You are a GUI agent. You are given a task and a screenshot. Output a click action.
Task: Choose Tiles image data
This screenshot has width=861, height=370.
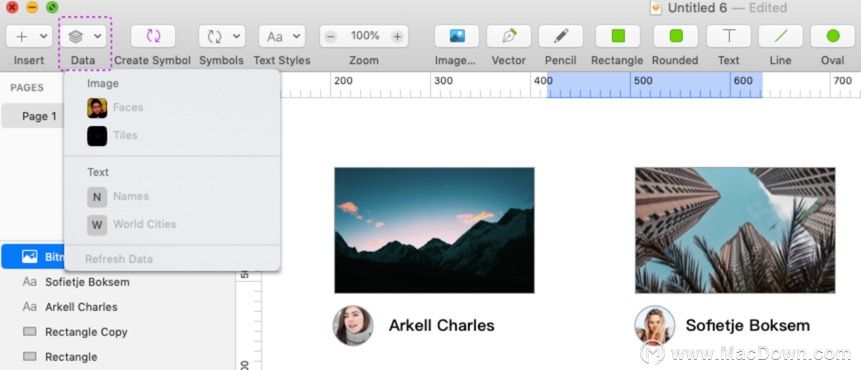pos(172,136)
